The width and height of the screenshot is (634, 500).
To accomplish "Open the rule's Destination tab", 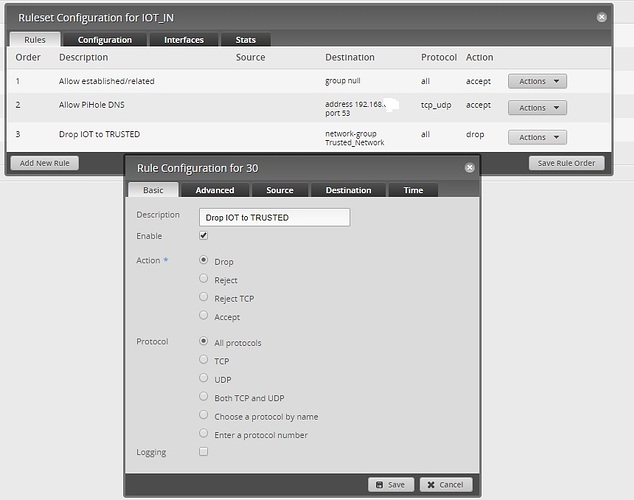I will [x=348, y=190].
